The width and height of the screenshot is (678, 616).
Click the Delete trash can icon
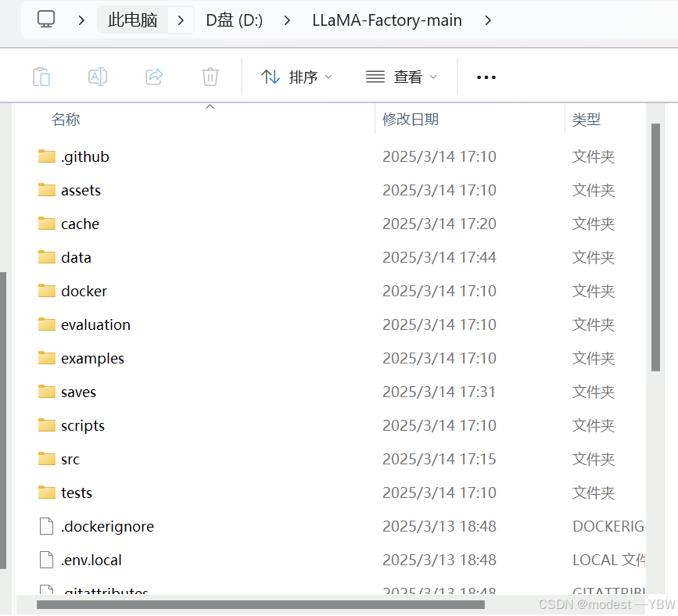210,77
